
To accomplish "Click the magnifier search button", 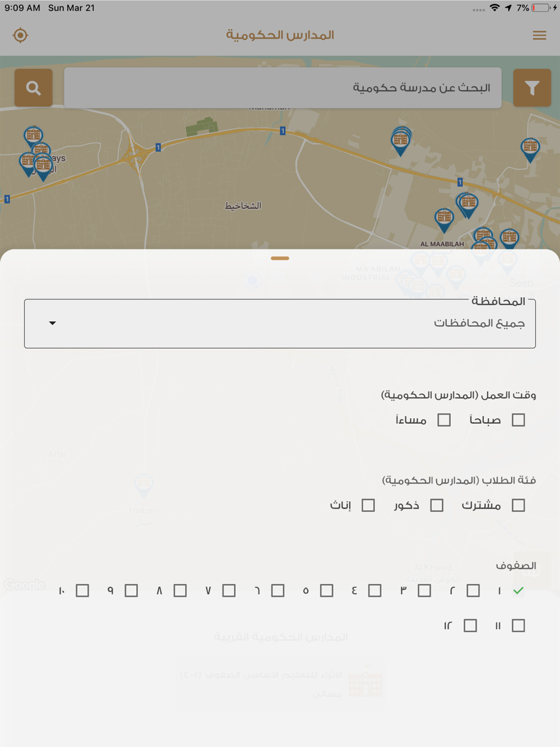I will coord(34,87).
